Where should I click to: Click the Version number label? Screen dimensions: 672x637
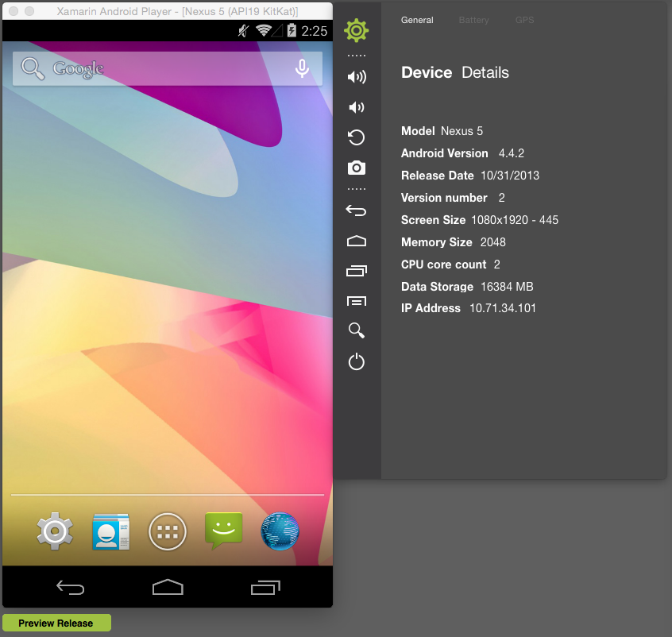pos(444,198)
